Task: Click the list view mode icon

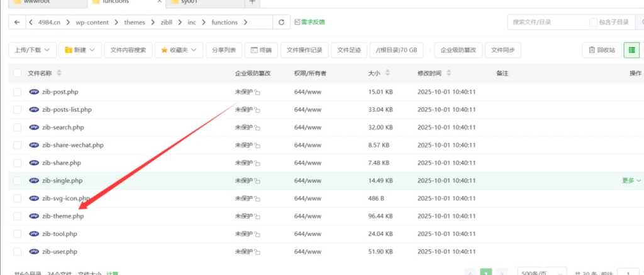Action: pos(631,50)
